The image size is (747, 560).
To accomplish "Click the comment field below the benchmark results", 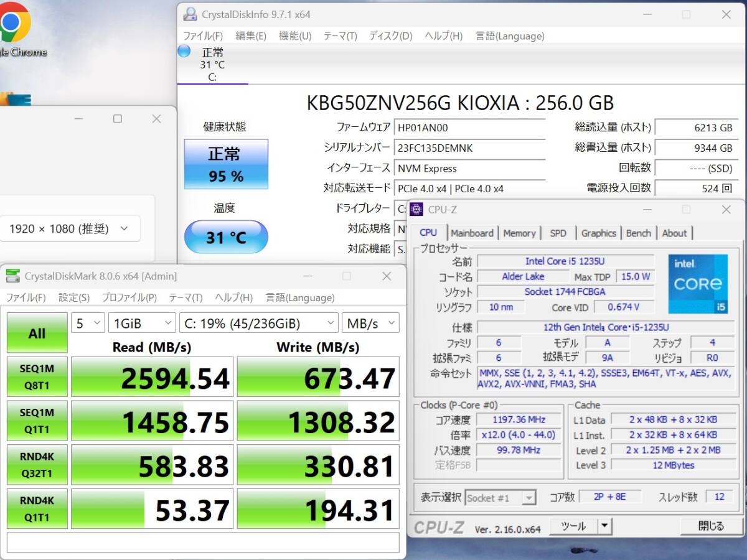I will point(202,543).
